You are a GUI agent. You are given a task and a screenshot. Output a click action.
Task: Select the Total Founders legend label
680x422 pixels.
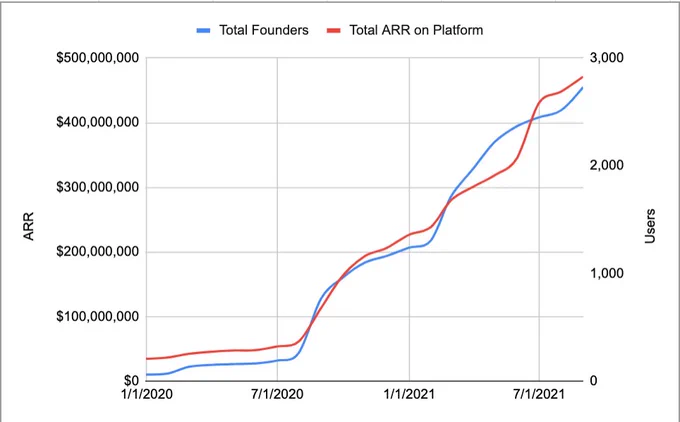click(x=264, y=30)
